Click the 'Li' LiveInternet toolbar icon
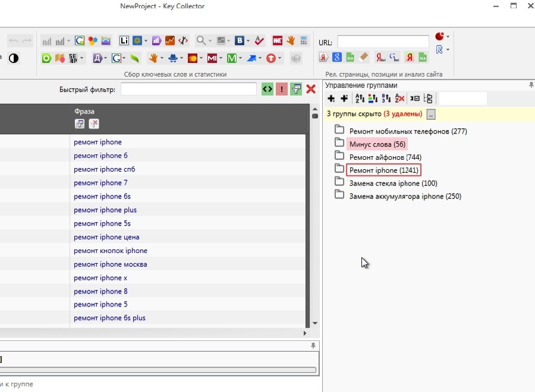535x392 pixels. tap(124, 41)
